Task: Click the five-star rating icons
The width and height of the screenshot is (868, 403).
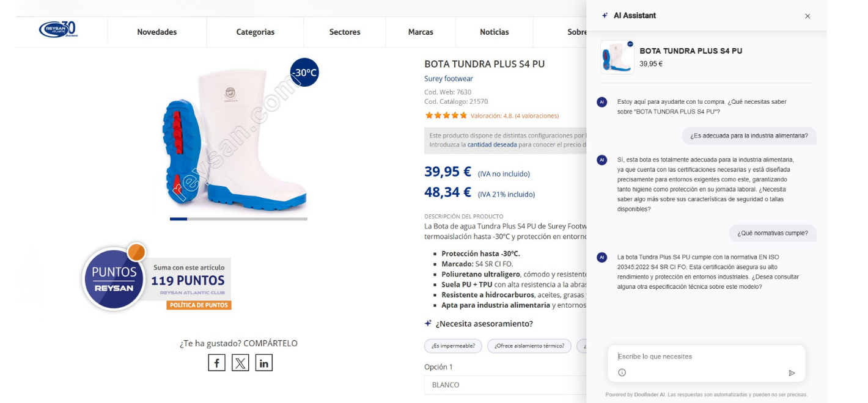Action: (x=446, y=115)
